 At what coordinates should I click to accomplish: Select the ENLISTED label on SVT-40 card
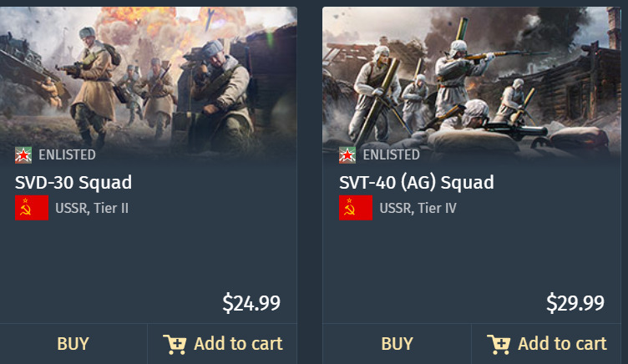click(x=392, y=155)
